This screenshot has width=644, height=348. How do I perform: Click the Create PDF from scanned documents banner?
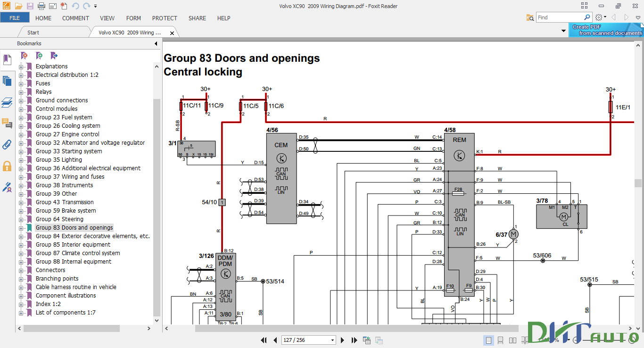(x=607, y=30)
